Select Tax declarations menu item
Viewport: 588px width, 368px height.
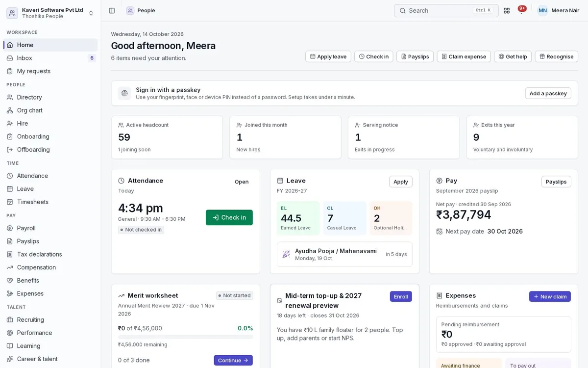pyautogui.click(x=50, y=254)
